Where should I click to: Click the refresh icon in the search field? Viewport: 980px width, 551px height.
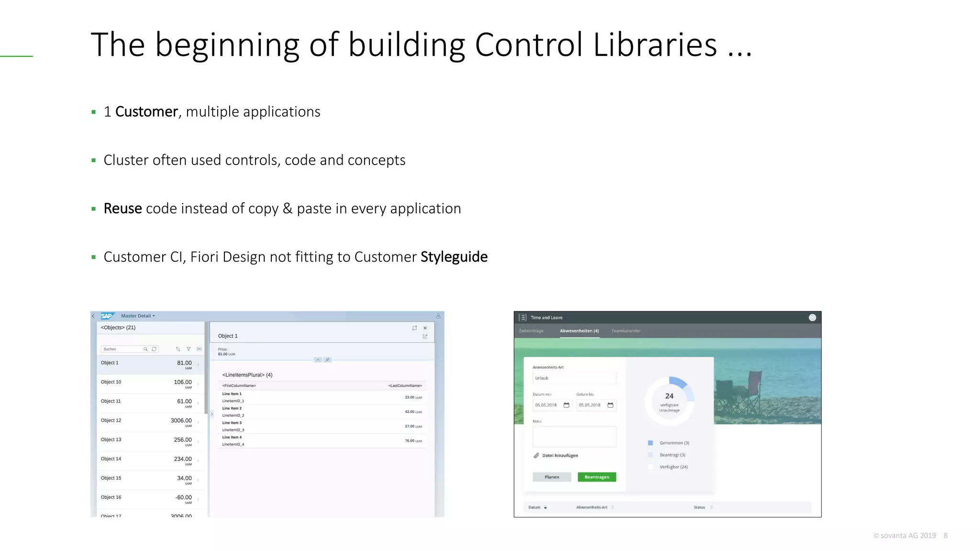click(154, 349)
